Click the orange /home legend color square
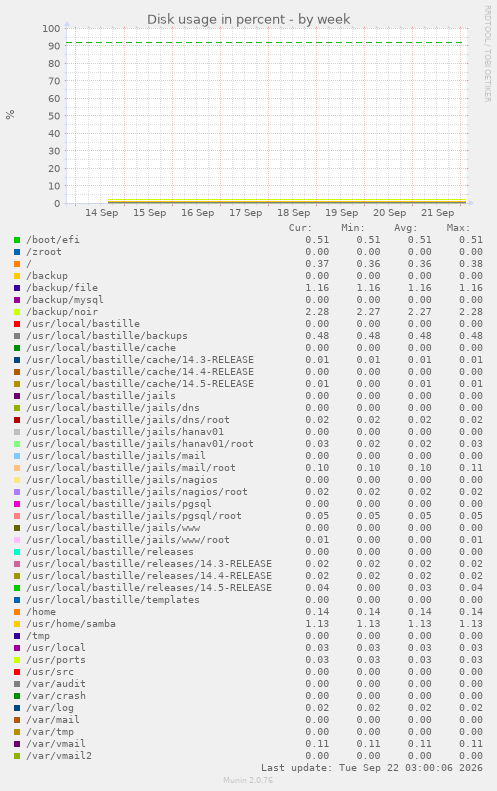This screenshot has height=791, width=497. tap(17, 611)
